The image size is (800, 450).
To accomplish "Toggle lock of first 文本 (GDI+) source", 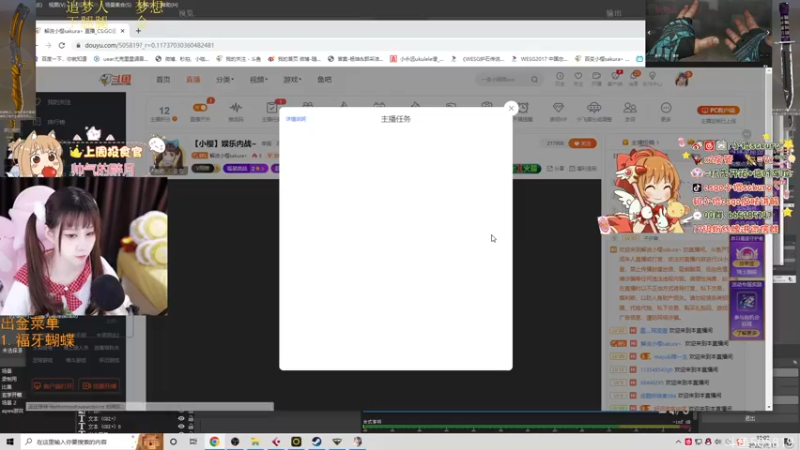I will tap(191, 419).
